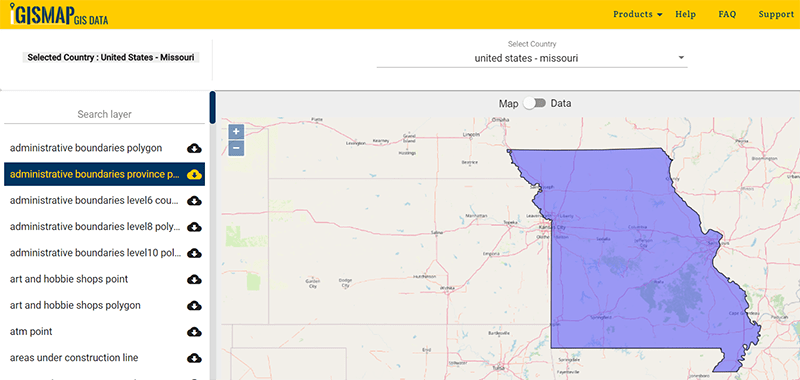The image size is (800, 380).
Task: Expand the Products menu
Action: [x=638, y=14]
